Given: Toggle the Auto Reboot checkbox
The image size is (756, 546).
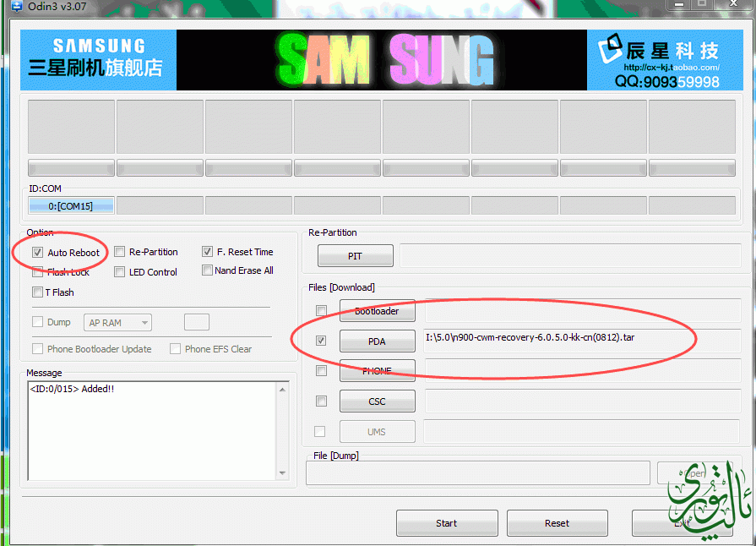Looking at the screenshot, I should [x=38, y=252].
